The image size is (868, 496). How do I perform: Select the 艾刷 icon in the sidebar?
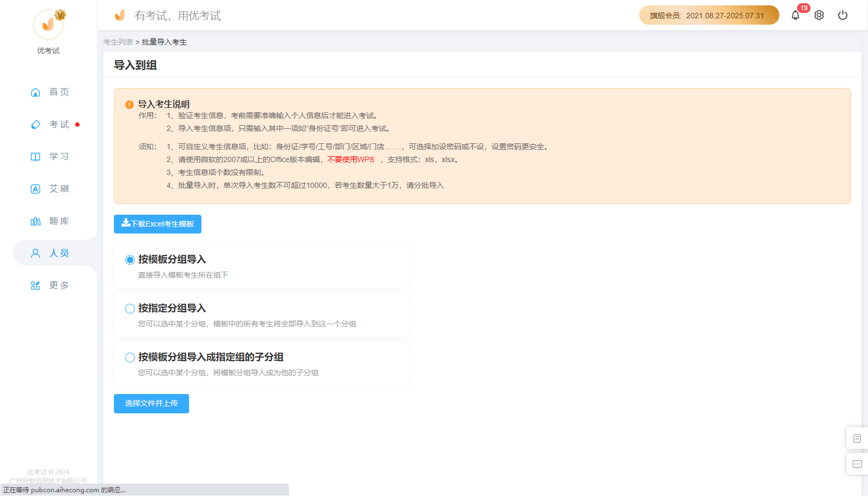35,189
